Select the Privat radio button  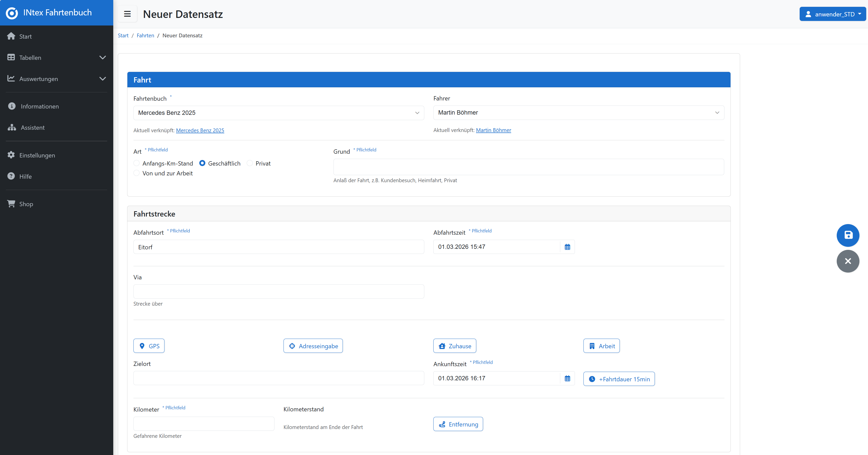coord(250,163)
